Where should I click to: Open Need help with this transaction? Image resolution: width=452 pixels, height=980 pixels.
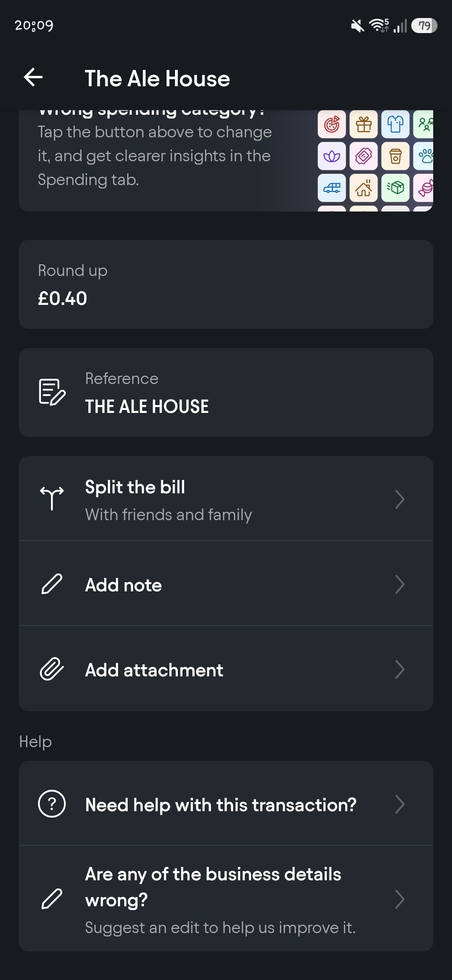tap(221, 805)
